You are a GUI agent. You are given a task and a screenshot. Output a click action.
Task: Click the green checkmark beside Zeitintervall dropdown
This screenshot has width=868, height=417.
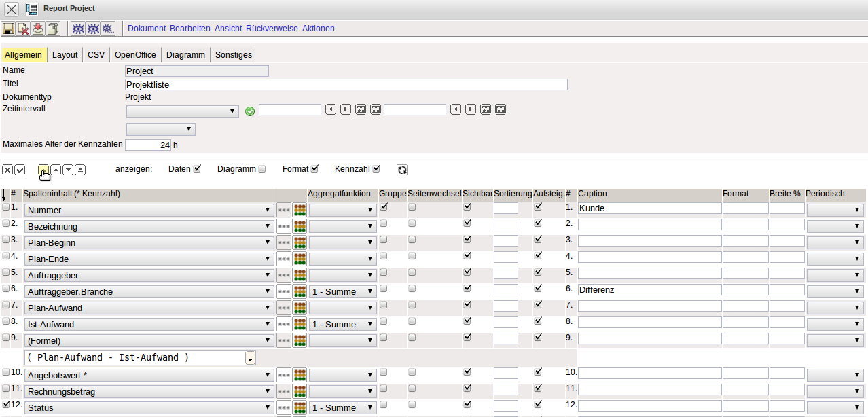pyautogui.click(x=250, y=111)
